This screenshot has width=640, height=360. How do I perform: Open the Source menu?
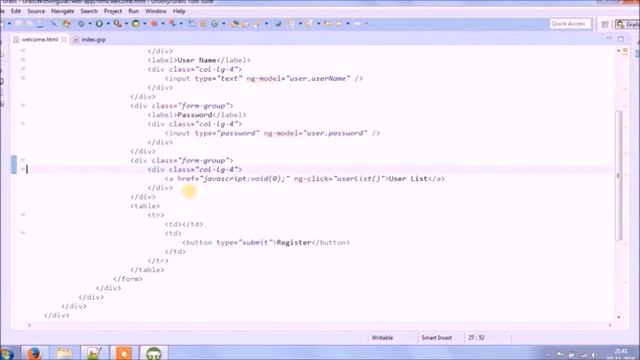tap(36, 11)
